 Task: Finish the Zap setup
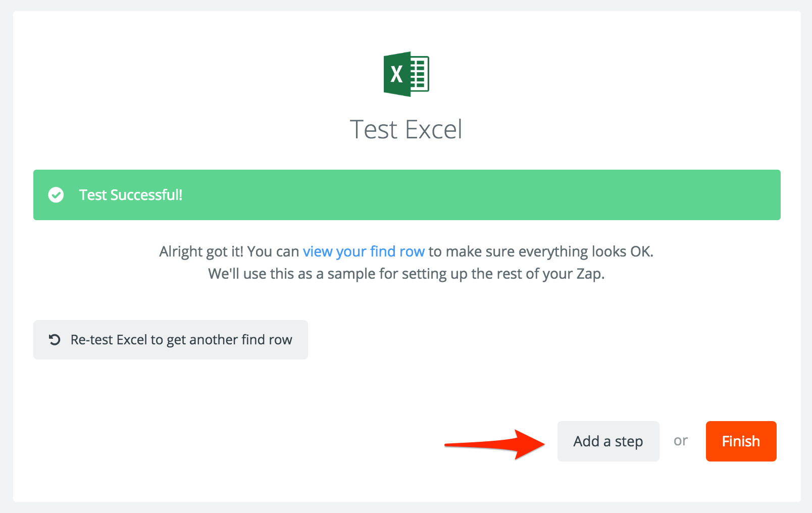741,441
